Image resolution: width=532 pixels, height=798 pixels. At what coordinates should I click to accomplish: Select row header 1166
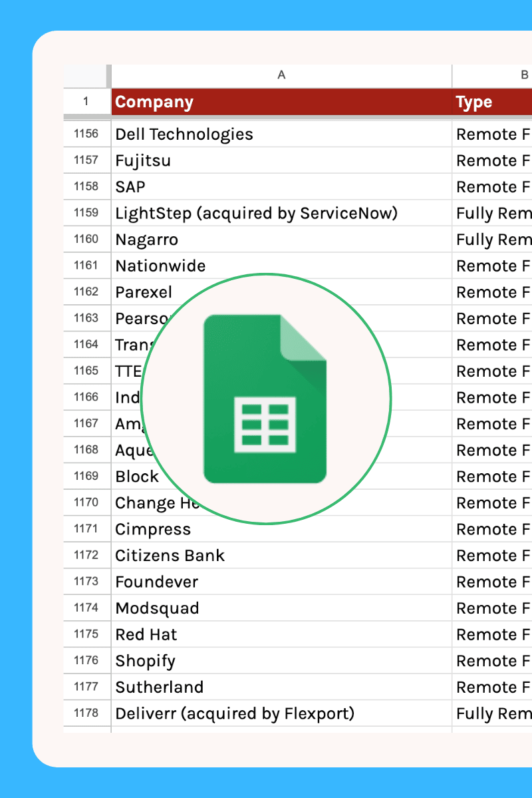86,397
